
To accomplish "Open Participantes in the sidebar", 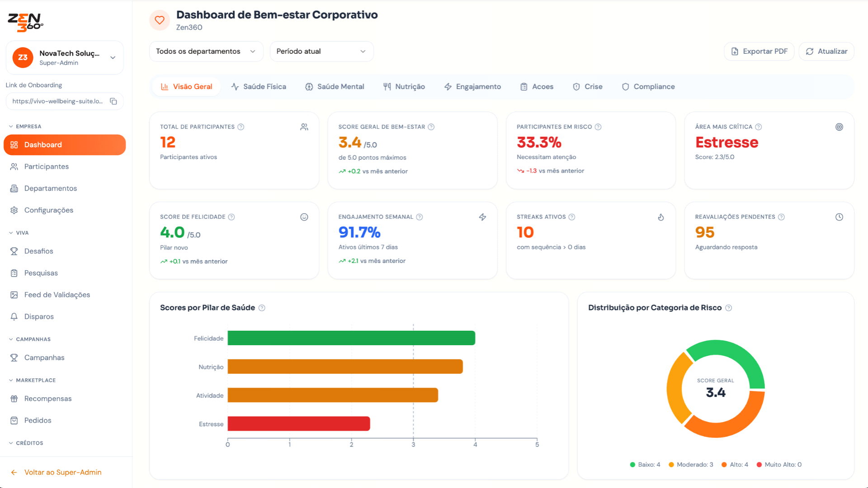I will tap(65, 166).
